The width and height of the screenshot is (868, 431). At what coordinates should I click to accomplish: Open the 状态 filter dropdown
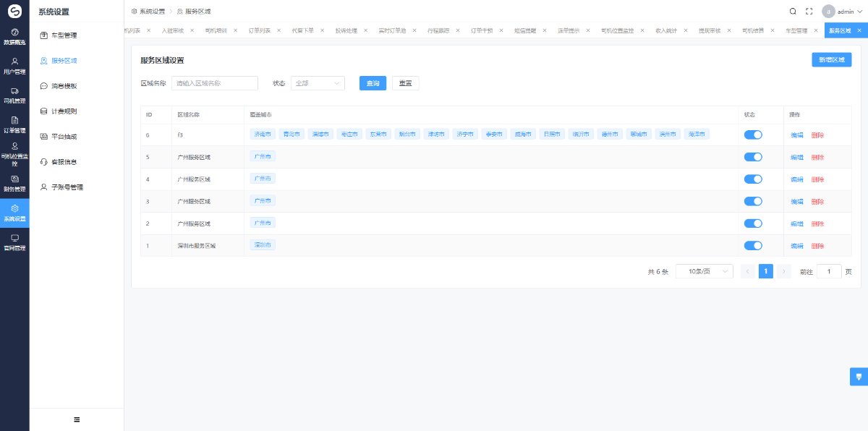(318, 83)
